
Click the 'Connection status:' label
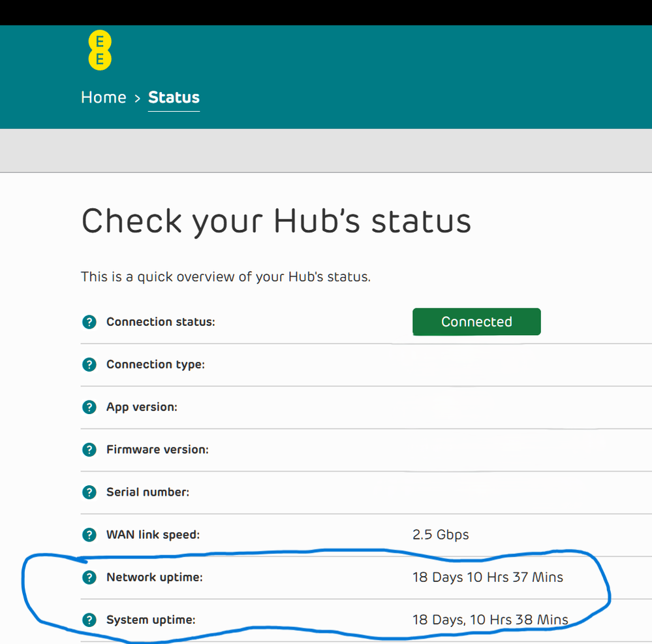(161, 322)
